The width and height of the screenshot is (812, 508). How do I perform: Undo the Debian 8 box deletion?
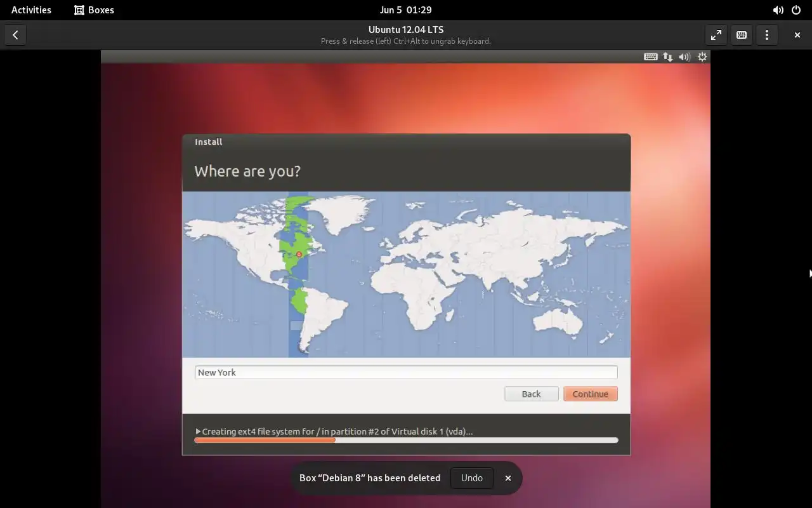point(472,478)
